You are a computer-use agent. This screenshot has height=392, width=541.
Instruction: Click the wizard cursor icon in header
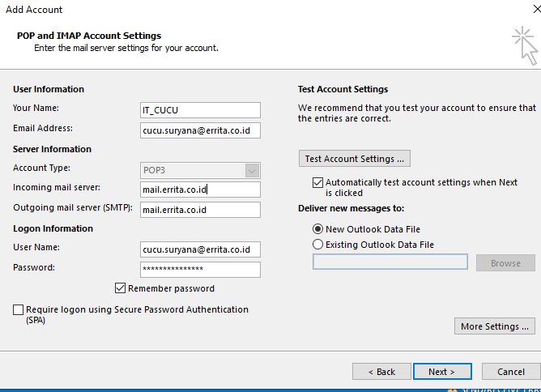click(x=525, y=45)
